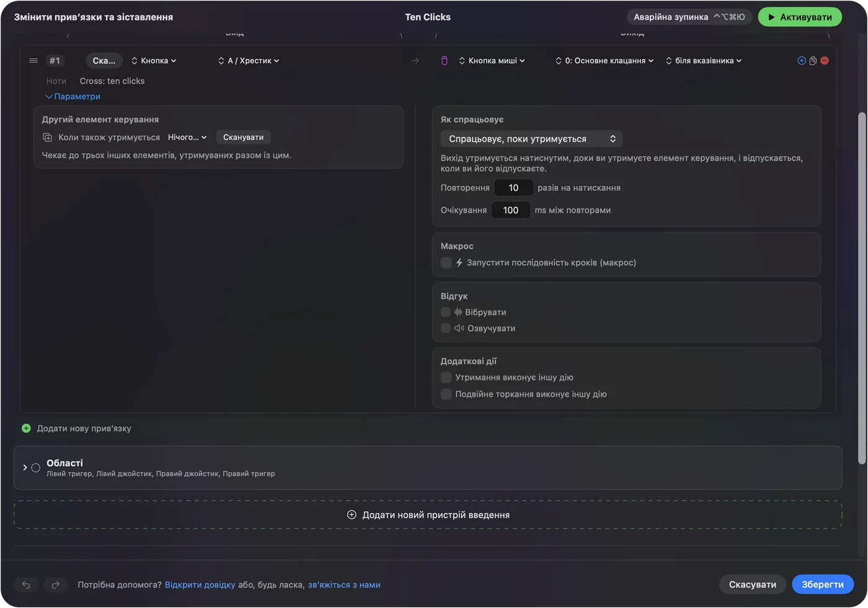Open the Відкрити довідку link
868x608 pixels.
pyautogui.click(x=200, y=585)
